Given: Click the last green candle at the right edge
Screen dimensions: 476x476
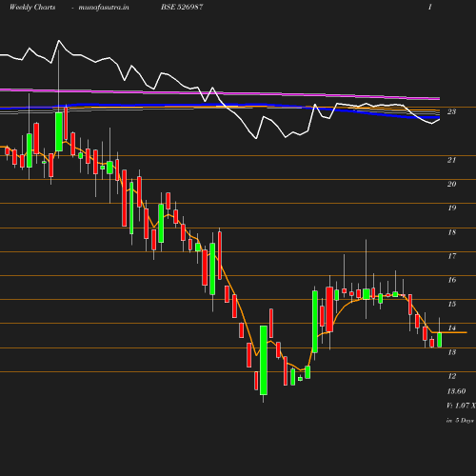Looking at the screenshot, I should [440, 340].
